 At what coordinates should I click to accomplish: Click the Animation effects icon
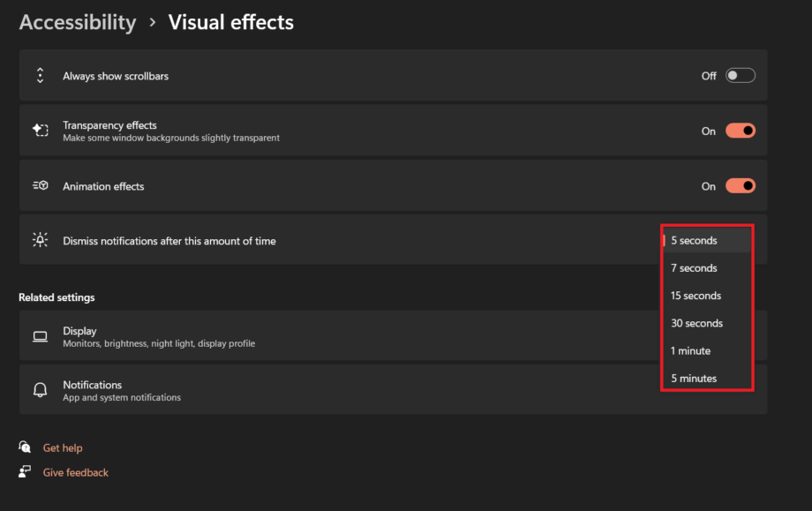(x=40, y=185)
